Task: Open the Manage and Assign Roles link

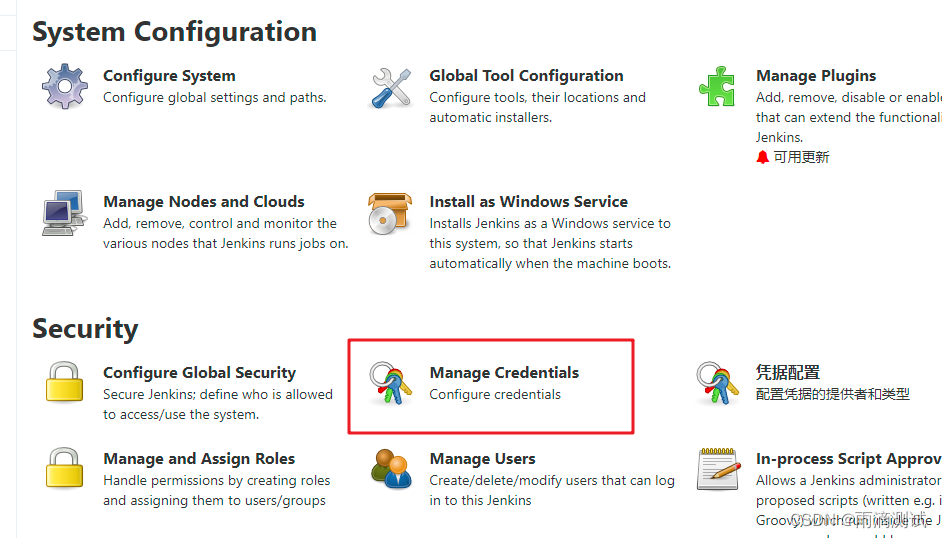Action: coord(199,459)
